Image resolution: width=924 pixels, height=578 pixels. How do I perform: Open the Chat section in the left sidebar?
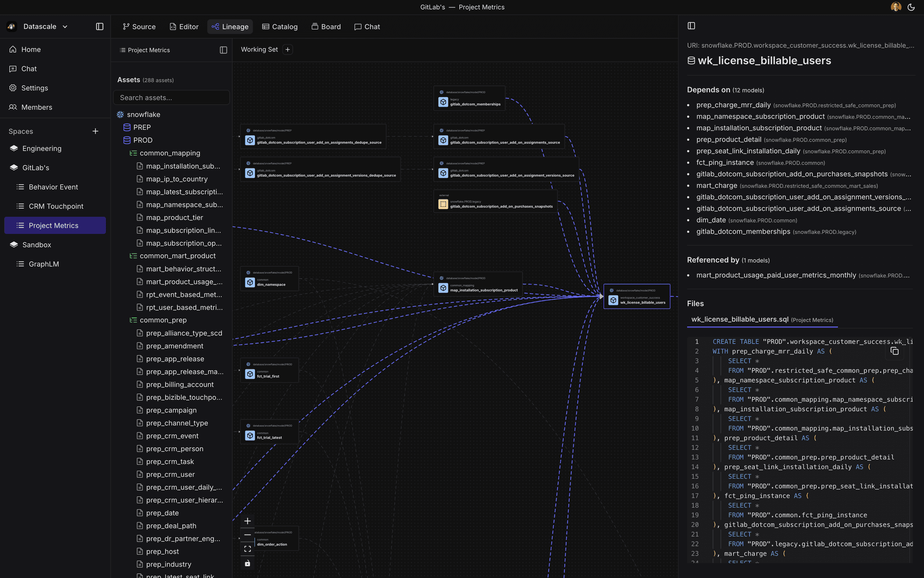coord(28,69)
